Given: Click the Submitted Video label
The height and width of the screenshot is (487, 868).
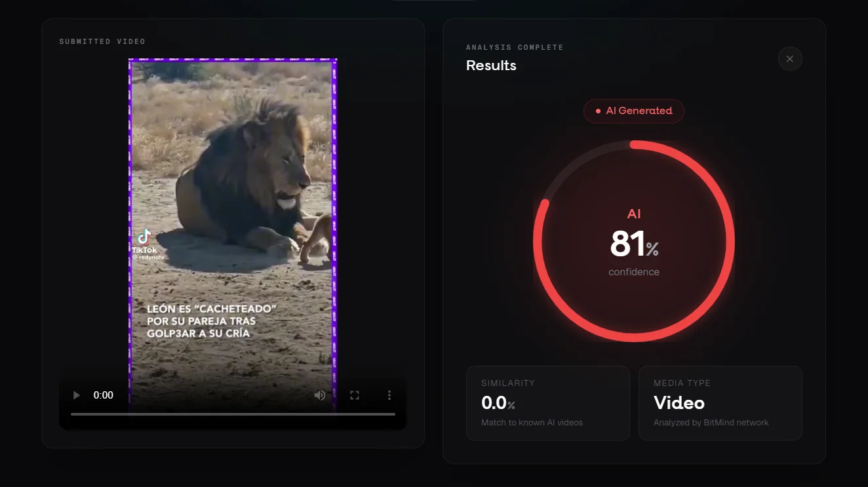Looking at the screenshot, I should point(102,41).
